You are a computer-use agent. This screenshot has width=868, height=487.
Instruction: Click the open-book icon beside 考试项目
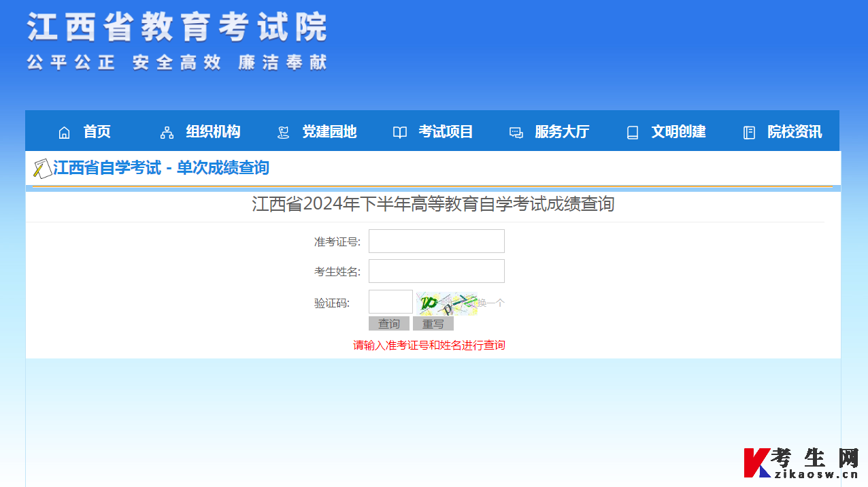399,132
